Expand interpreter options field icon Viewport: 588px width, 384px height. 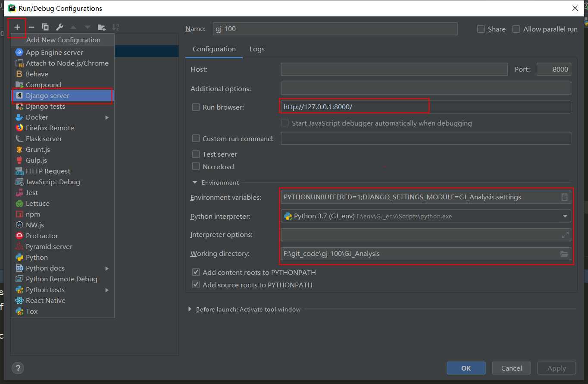tap(565, 235)
